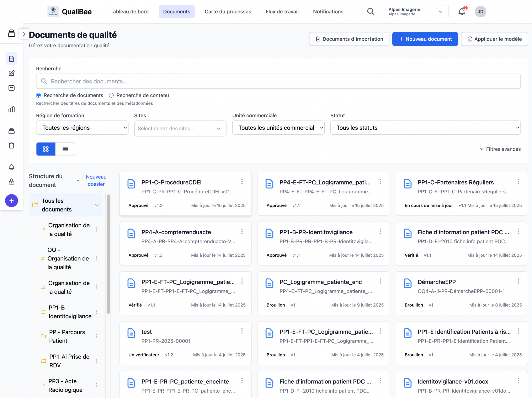
Task: Click the Nouveau dossier link
Action: tap(96, 180)
